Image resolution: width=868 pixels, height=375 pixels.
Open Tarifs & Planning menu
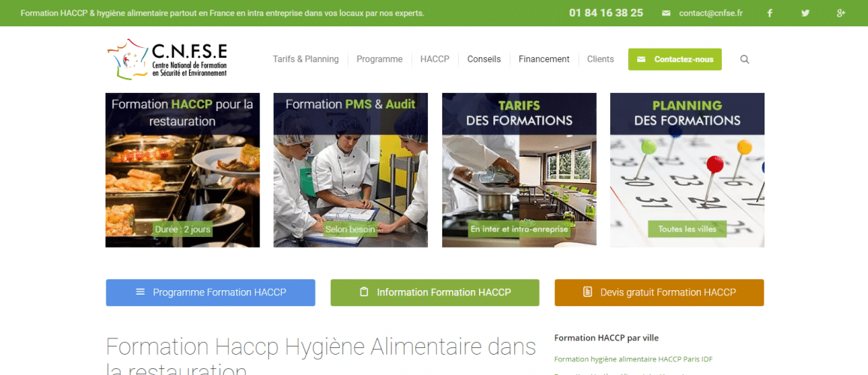pyautogui.click(x=306, y=59)
